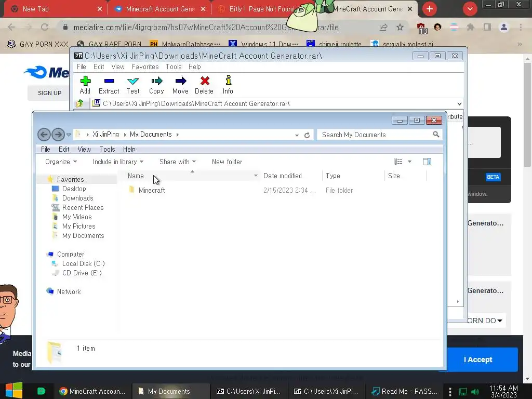Open the Minecraft folder row
Viewport: 532px width, 399px height.
click(x=277, y=190)
